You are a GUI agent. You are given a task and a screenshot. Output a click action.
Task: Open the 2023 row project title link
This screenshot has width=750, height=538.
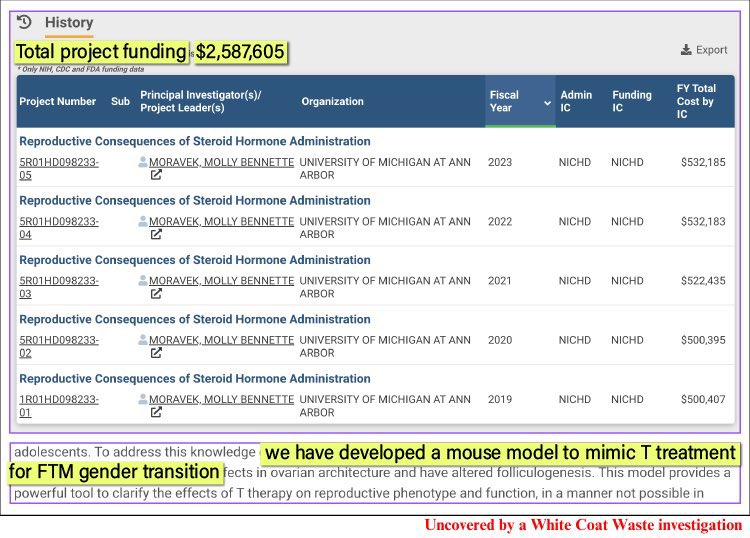195,141
